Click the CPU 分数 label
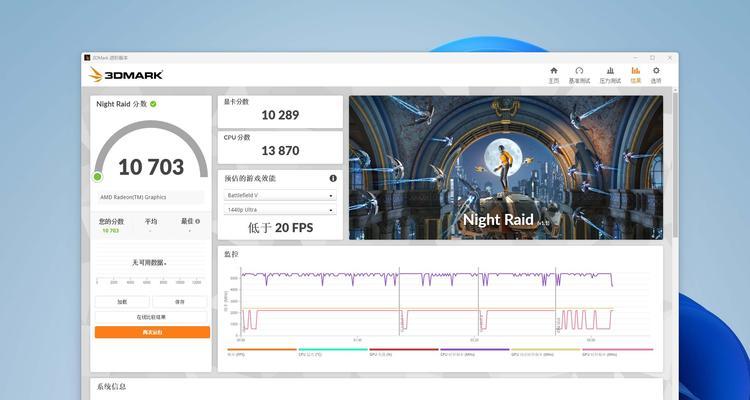Image resolution: width=750 pixels, height=400 pixels. pyautogui.click(x=237, y=137)
